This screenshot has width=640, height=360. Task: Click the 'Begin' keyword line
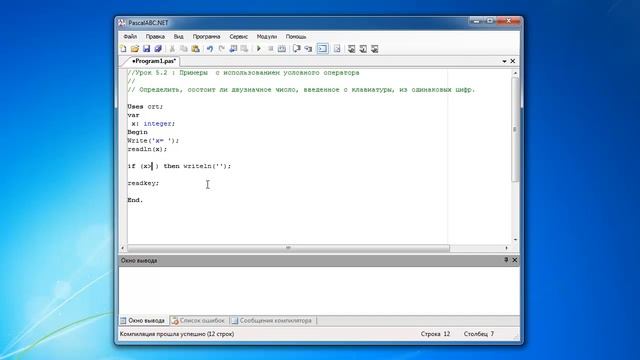[138, 132]
